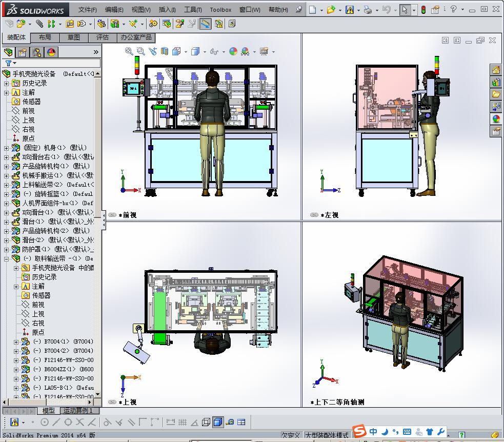Click the Edit Appearance color ball icon
Screen dimensions: 504x442
pos(233,51)
